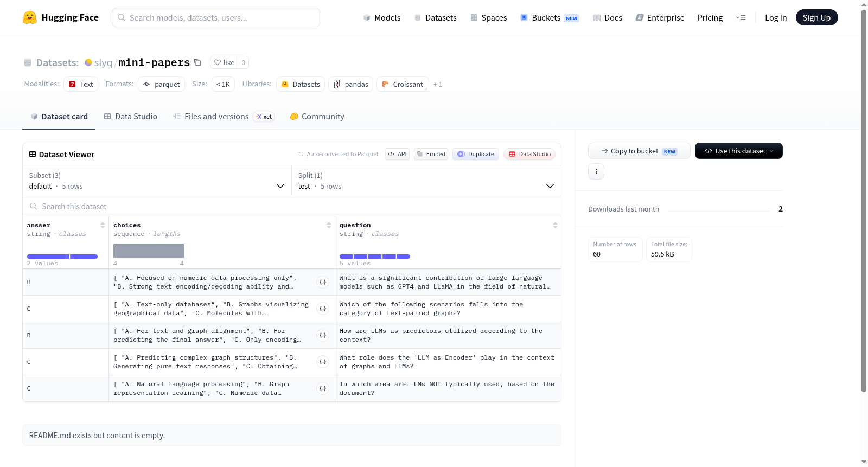Expand JSON for the 'A. Focused on numeric' choices cell
Image resolution: width=868 pixels, height=467 pixels.
[323, 282]
